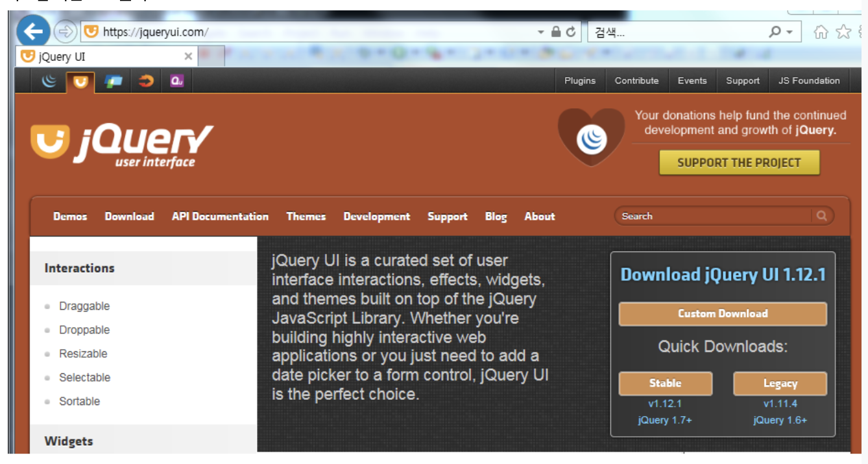
Task: Click the jQuery project icon in top bar
Action: click(49, 81)
